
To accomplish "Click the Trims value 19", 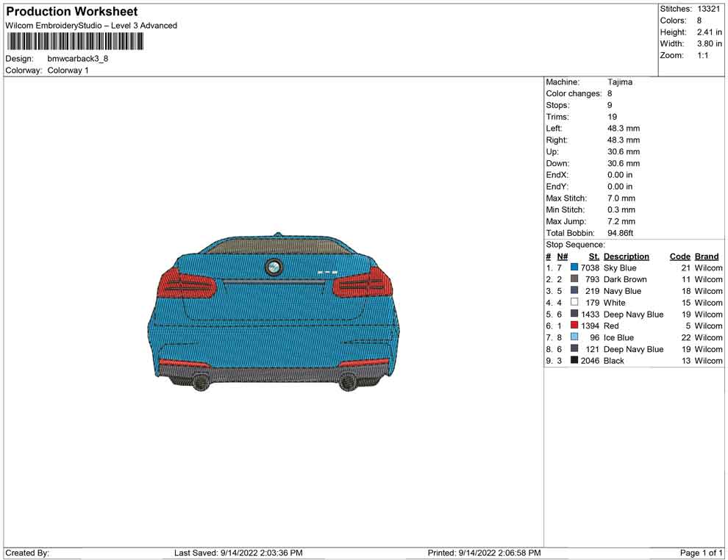I will click(612, 117).
